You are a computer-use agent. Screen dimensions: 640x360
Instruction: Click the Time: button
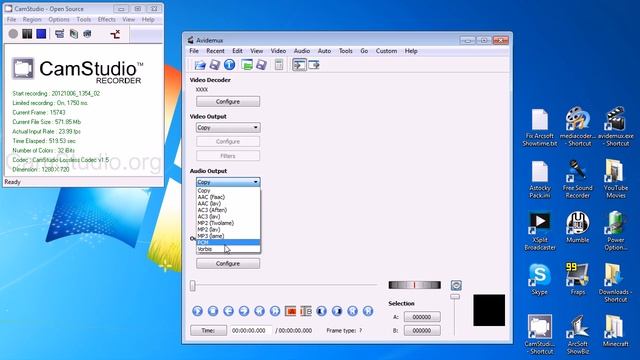208,330
